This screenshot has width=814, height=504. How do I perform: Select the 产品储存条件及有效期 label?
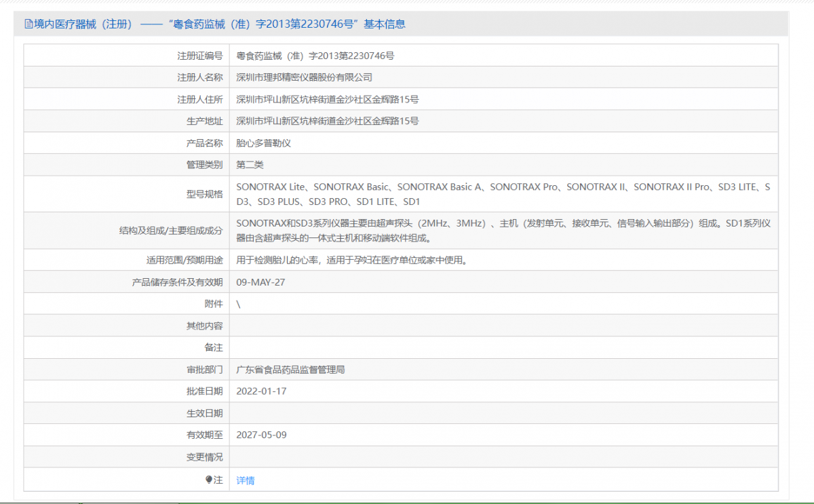tap(178, 282)
